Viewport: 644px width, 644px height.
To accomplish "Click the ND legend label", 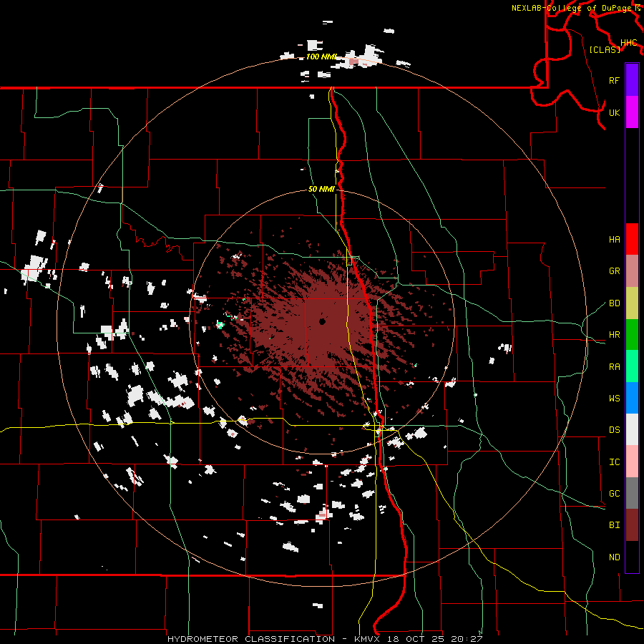I will click(x=614, y=557).
